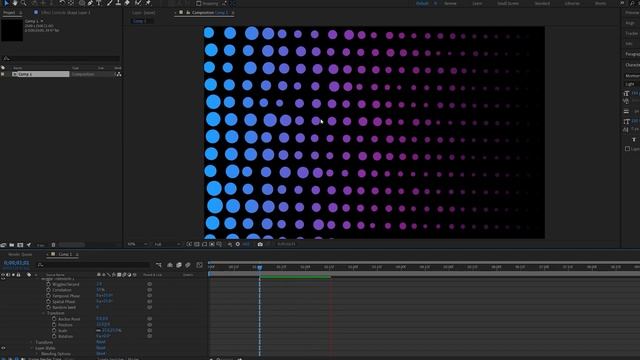Screen dimensions: 640x360
Task: Select the Roto Brush tool
Action: tap(138, 3)
